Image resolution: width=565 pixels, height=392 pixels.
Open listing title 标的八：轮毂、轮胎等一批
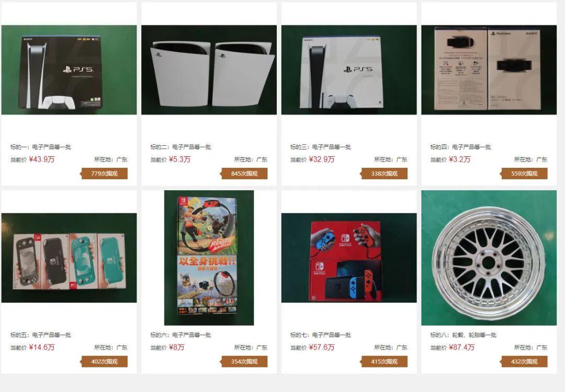(464, 335)
